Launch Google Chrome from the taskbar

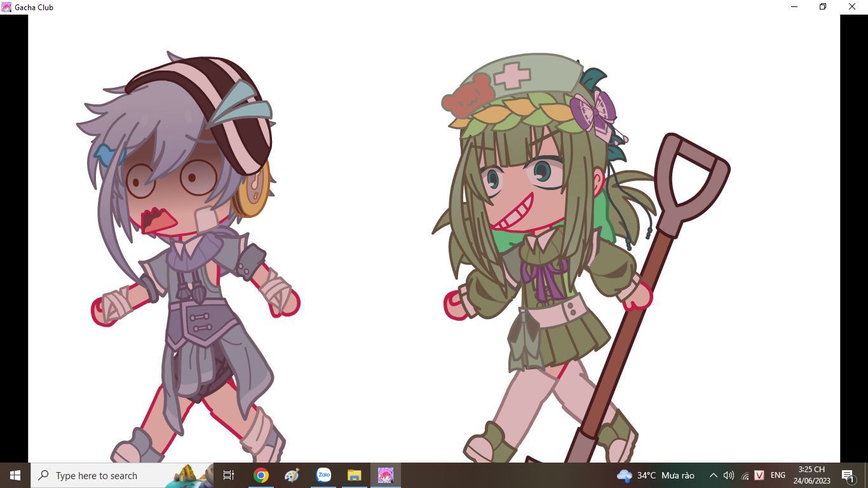pyautogui.click(x=261, y=475)
